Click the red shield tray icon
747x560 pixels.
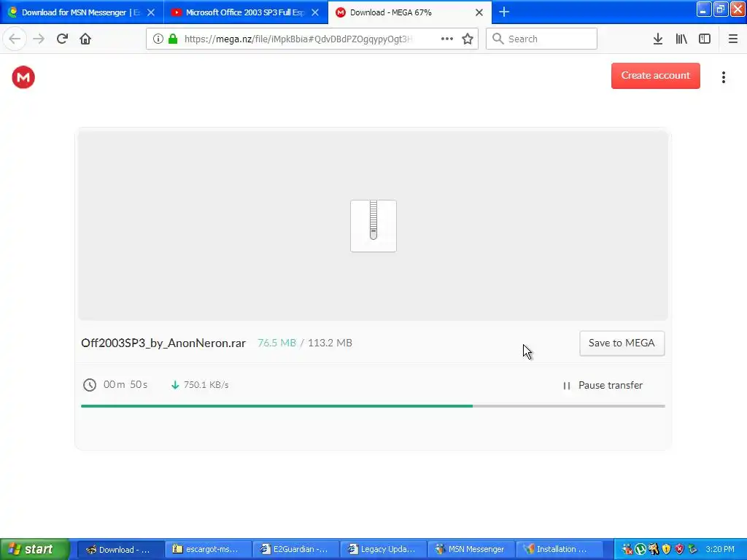pos(679,549)
